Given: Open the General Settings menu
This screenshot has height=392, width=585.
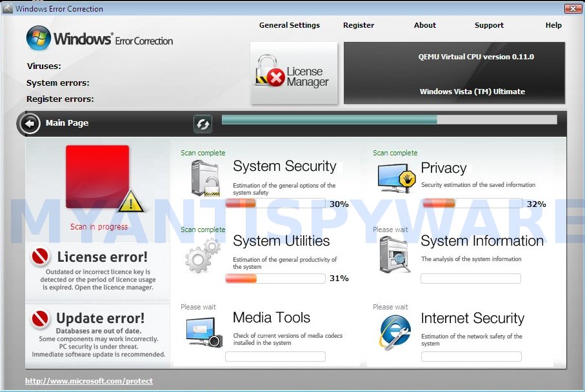Looking at the screenshot, I should pos(289,25).
